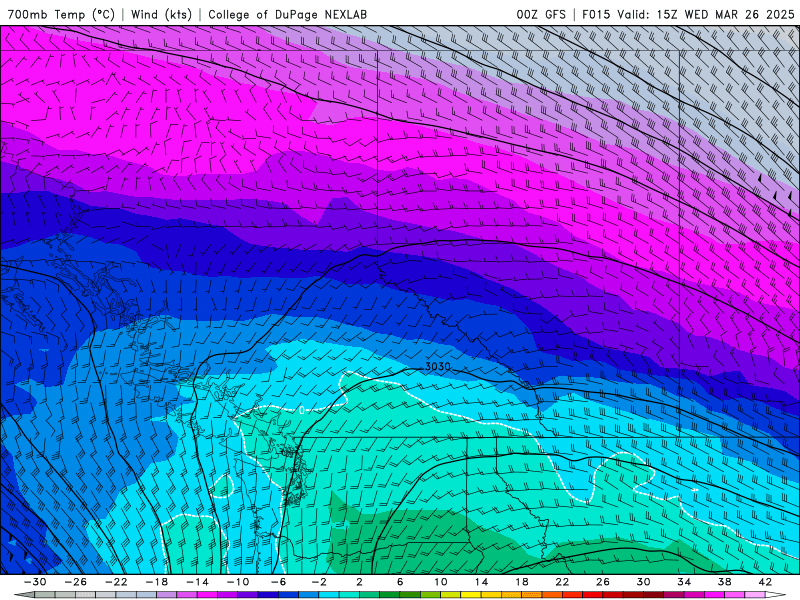Click the -18 color bar label

click(157, 582)
